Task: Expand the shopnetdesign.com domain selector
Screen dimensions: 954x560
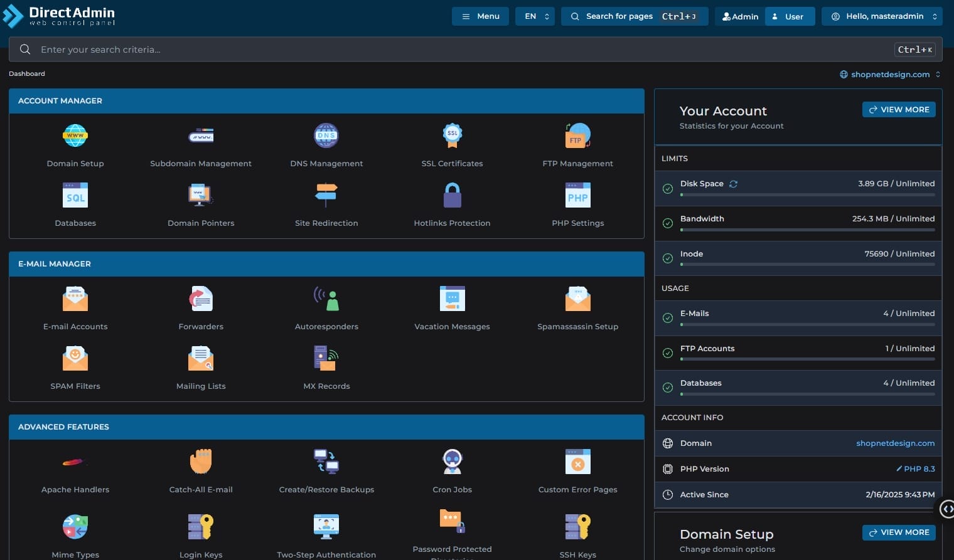Action: point(890,75)
